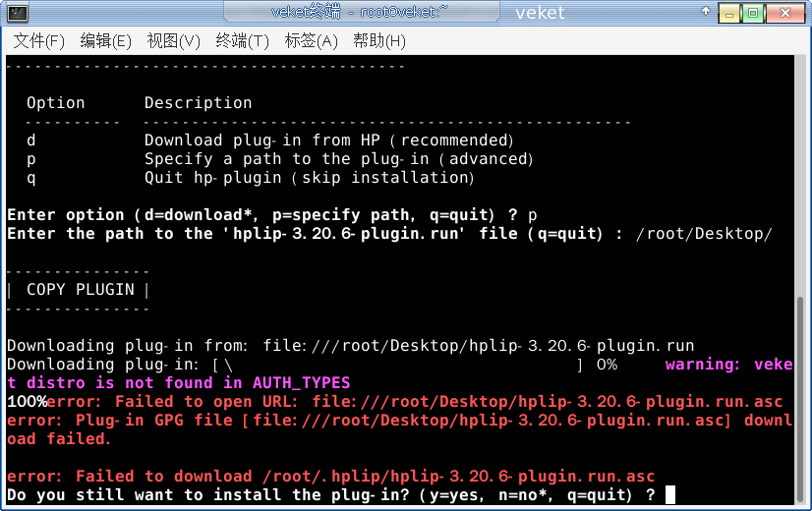Click the terminal window title bar text
The height and width of the screenshot is (511, 812).
359,13
